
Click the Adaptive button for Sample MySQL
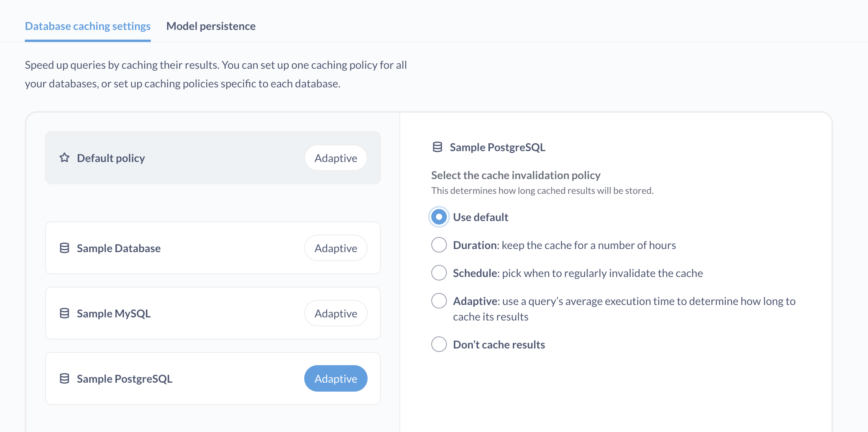(x=336, y=313)
